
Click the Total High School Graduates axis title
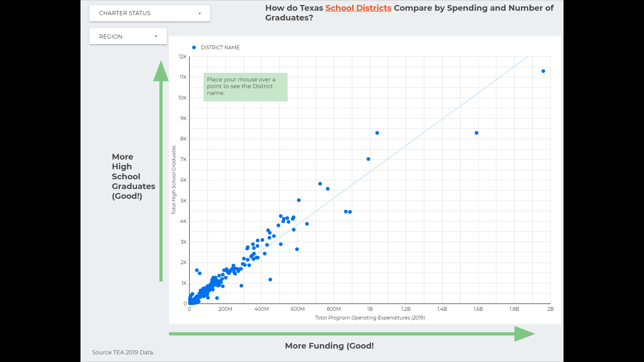[x=174, y=180]
